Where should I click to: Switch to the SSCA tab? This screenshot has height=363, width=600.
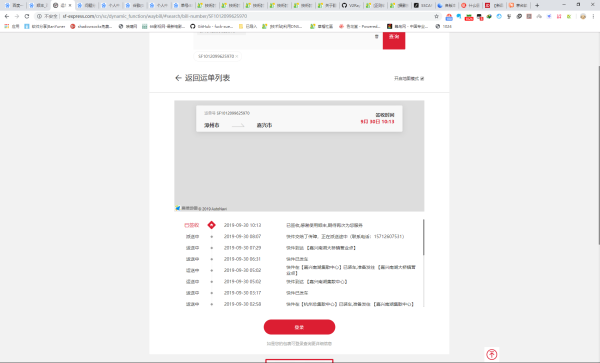423,5
